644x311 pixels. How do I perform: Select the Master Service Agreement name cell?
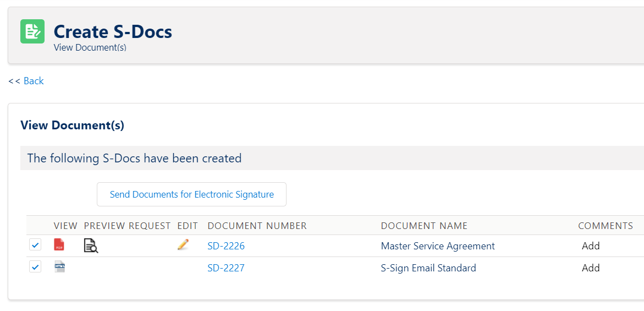point(438,246)
